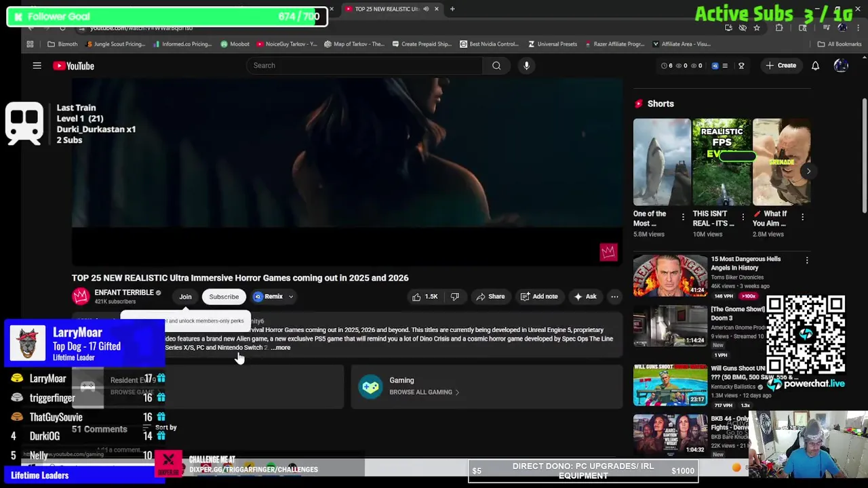
Task: Click the Direct Dono goal progress bar
Action: point(583,471)
